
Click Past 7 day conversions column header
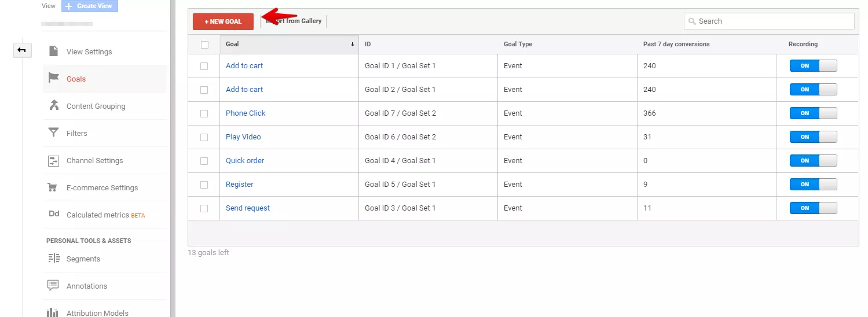point(706,44)
